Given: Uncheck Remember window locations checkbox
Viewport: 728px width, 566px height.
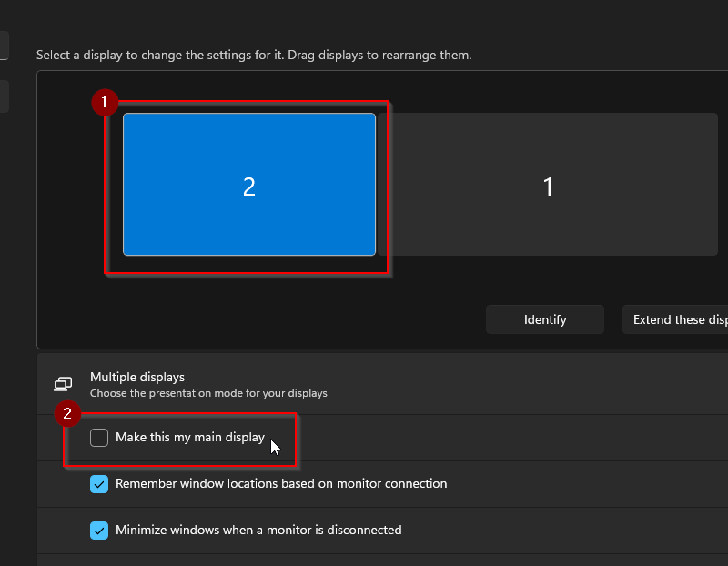Looking at the screenshot, I should [x=99, y=484].
